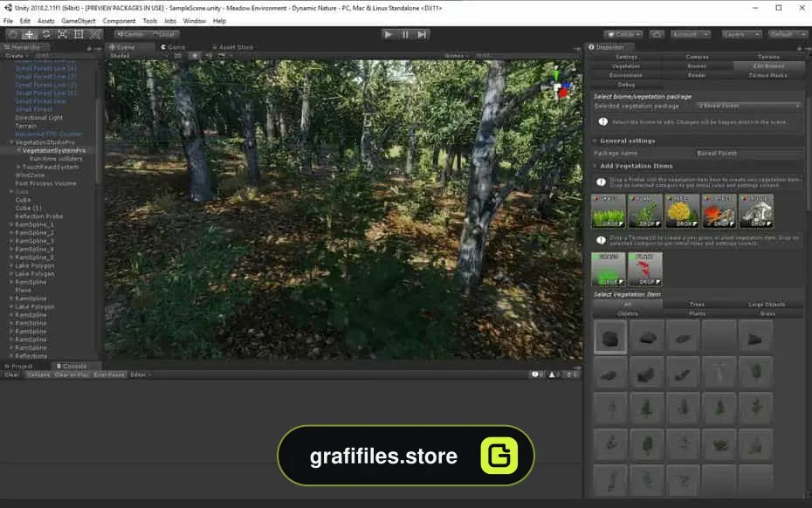Click the Vegetation tab in Inspector
Image resolution: width=812 pixels, height=508 pixels.
tap(626, 66)
